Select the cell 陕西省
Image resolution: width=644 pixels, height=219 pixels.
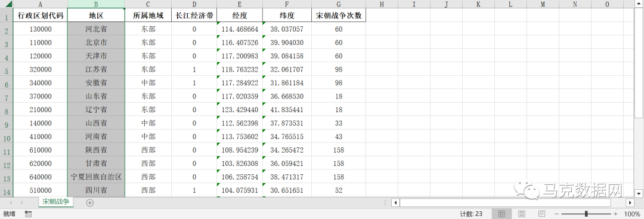click(x=96, y=150)
